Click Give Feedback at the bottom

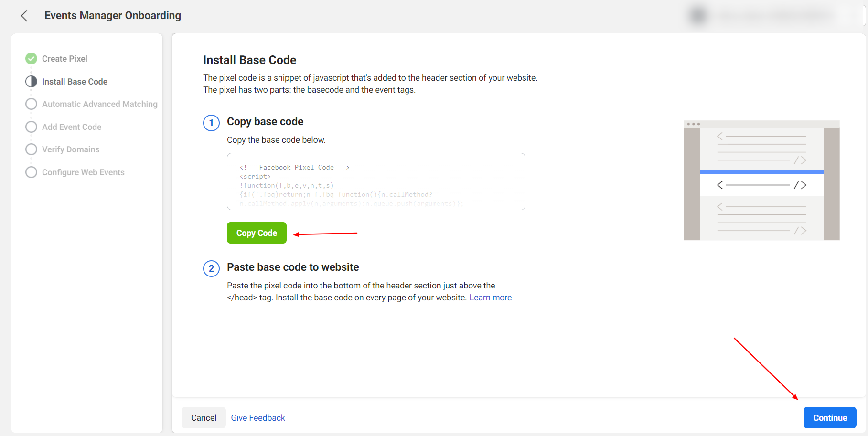[x=257, y=417]
